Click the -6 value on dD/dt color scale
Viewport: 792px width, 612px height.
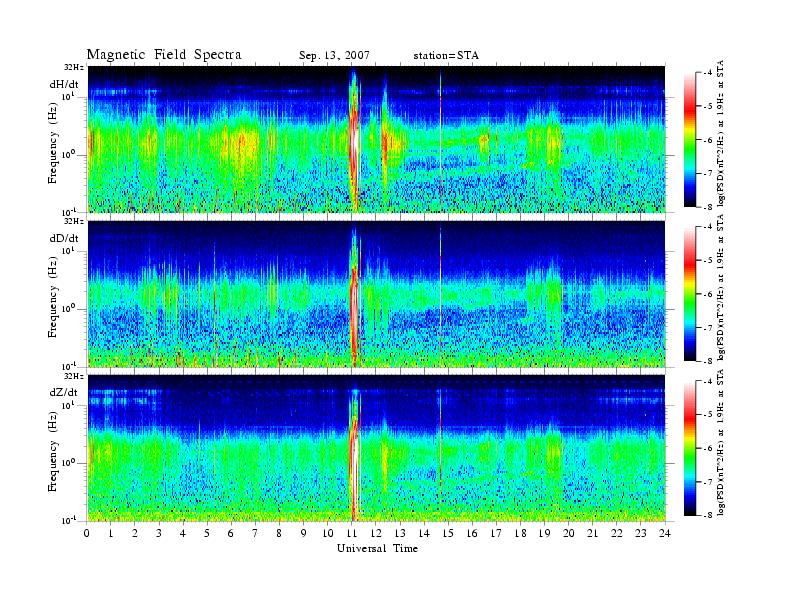pyautogui.click(x=707, y=294)
